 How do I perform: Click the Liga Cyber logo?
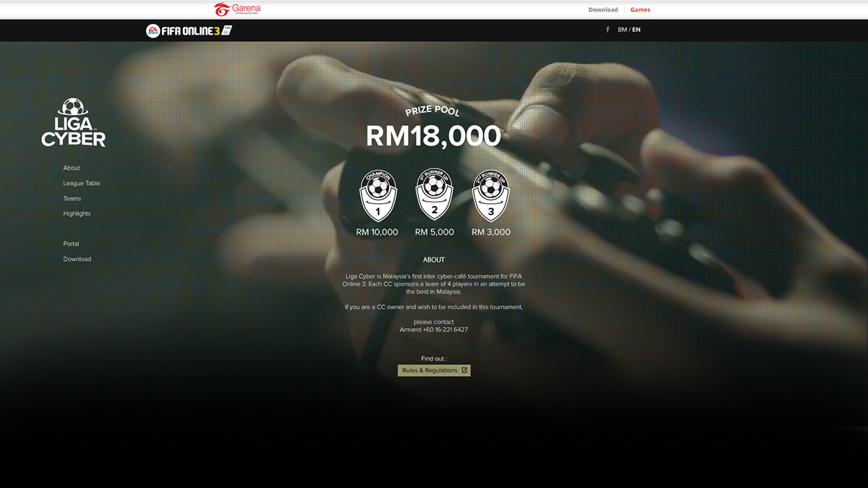(x=73, y=123)
